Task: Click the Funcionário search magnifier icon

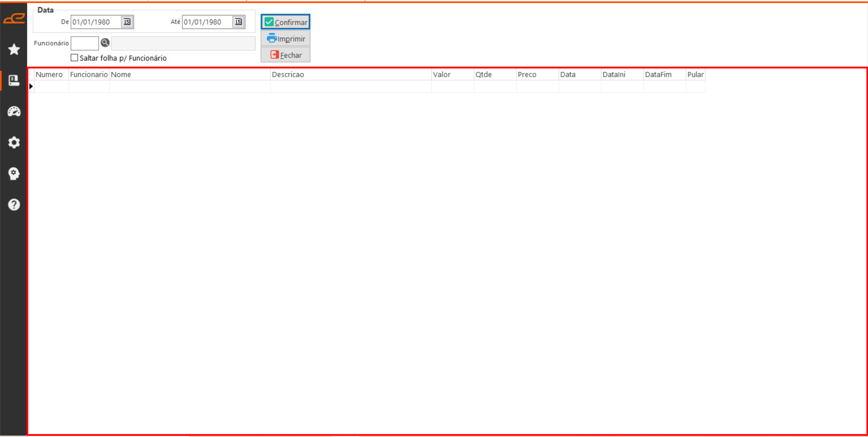Action: pyautogui.click(x=105, y=43)
